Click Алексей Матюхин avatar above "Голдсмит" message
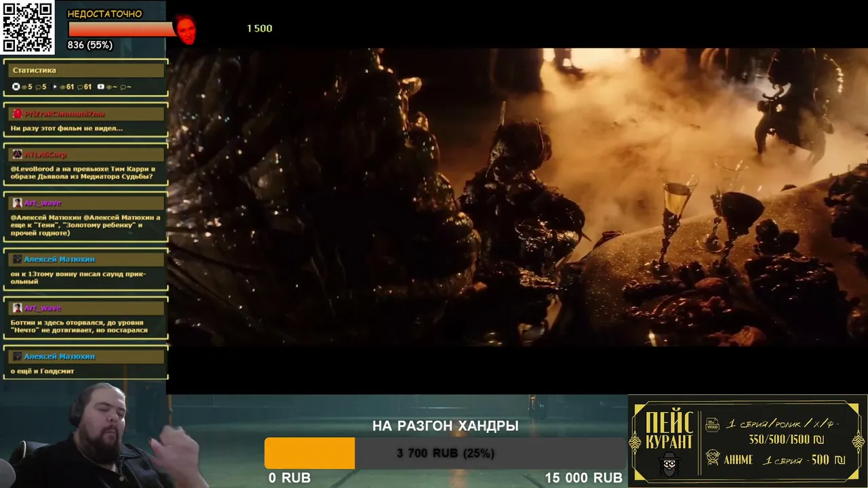This screenshot has height=488, width=868. (x=18, y=356)
